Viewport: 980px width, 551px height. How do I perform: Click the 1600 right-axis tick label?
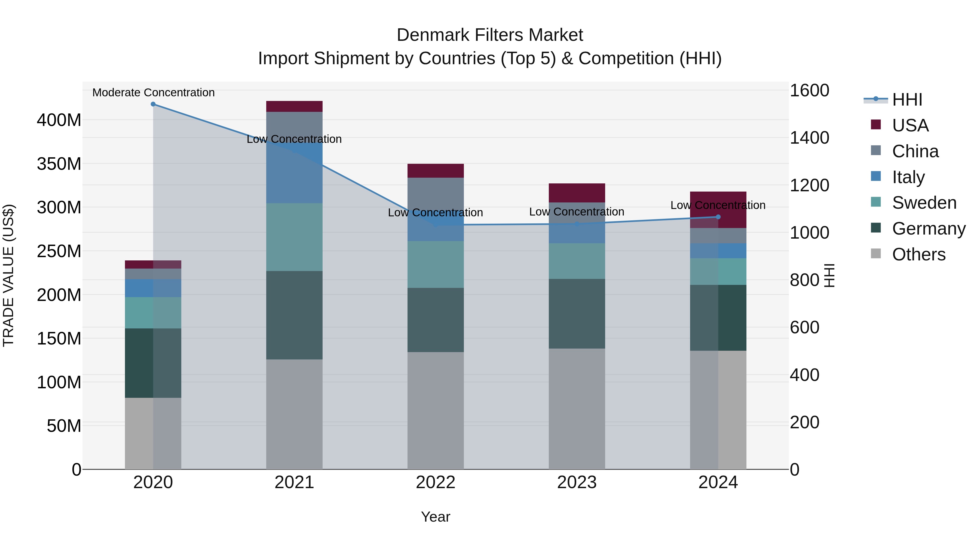(x=810, y=91)
